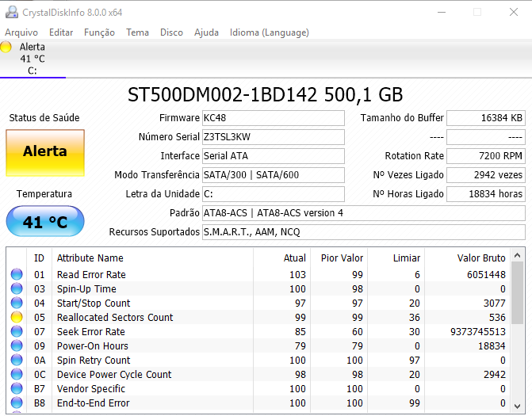Select the Spin-Up Time attribute row
Viewport: 532px width, 416px height.
(x=258, y=288)
